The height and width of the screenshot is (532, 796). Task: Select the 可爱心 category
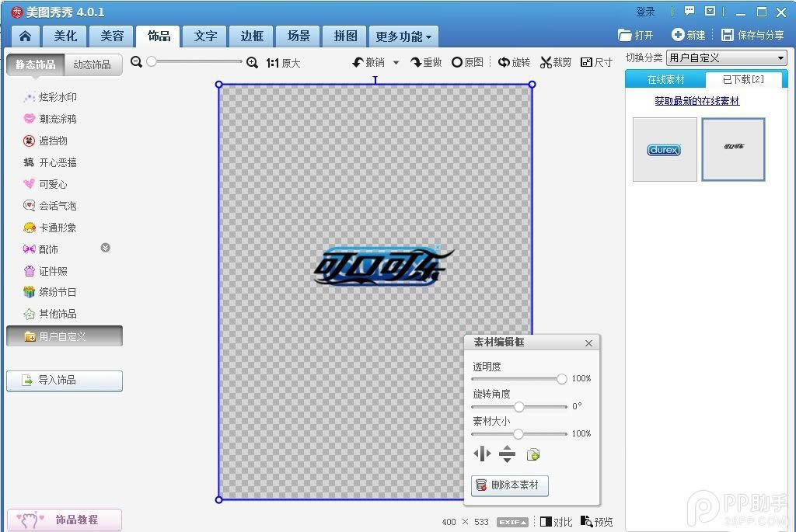(46, 184)
